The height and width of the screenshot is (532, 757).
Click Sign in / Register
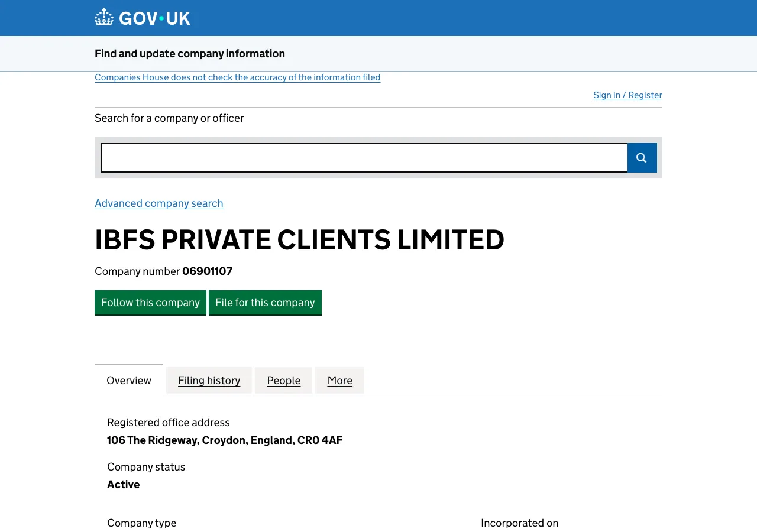coord(627,95)
